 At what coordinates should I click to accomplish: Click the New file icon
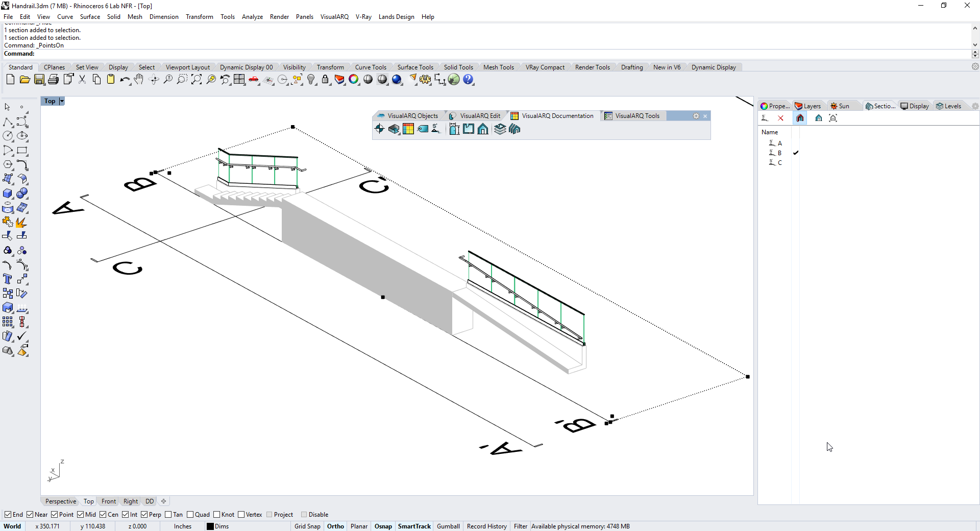[x=10, y=80]
